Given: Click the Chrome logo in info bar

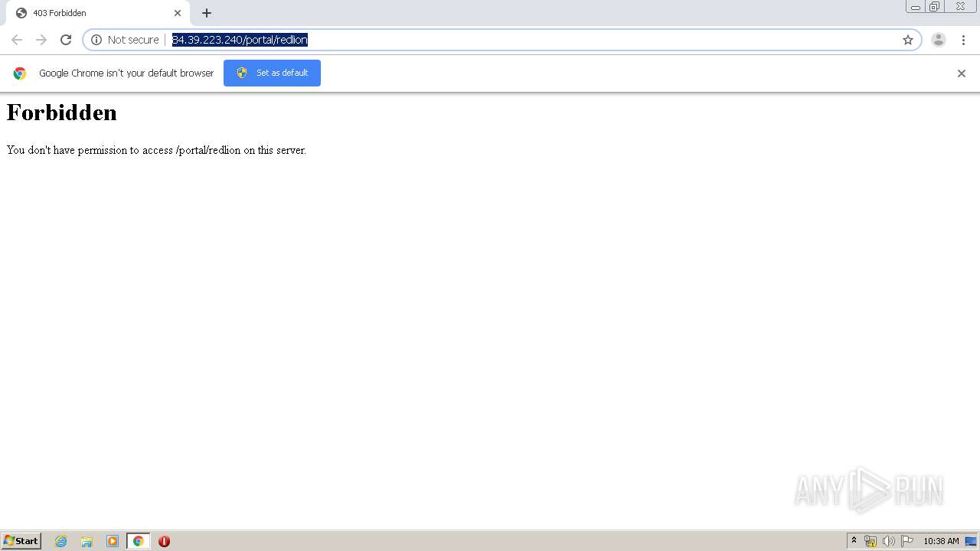Looking at the screenshot, I should coord(20,73).
